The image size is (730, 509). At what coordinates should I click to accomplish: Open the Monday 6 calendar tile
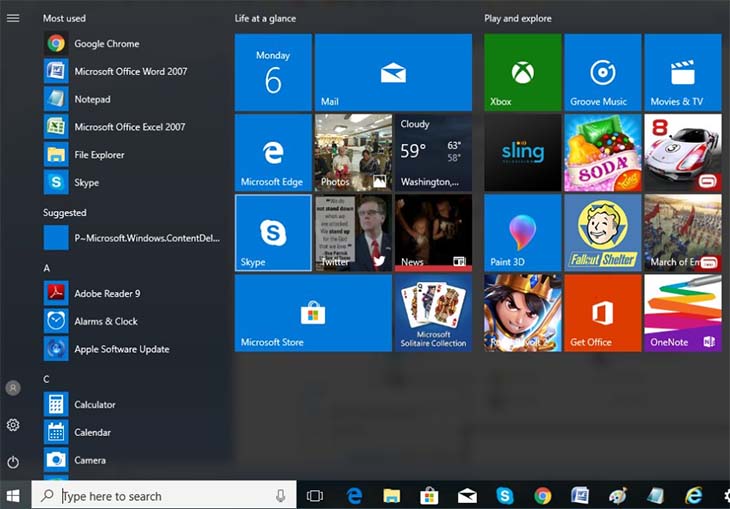tap(273, 73)
